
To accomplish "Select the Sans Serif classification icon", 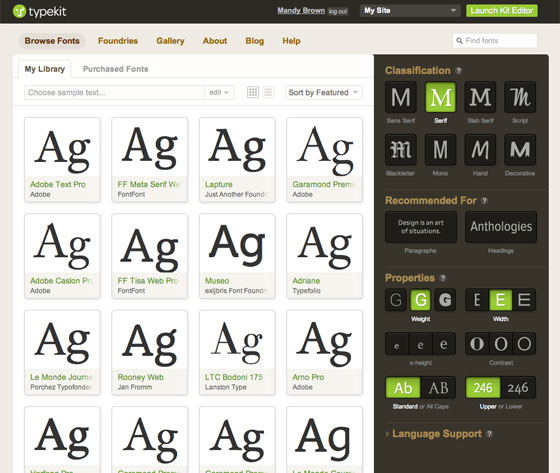I will 401,97.
